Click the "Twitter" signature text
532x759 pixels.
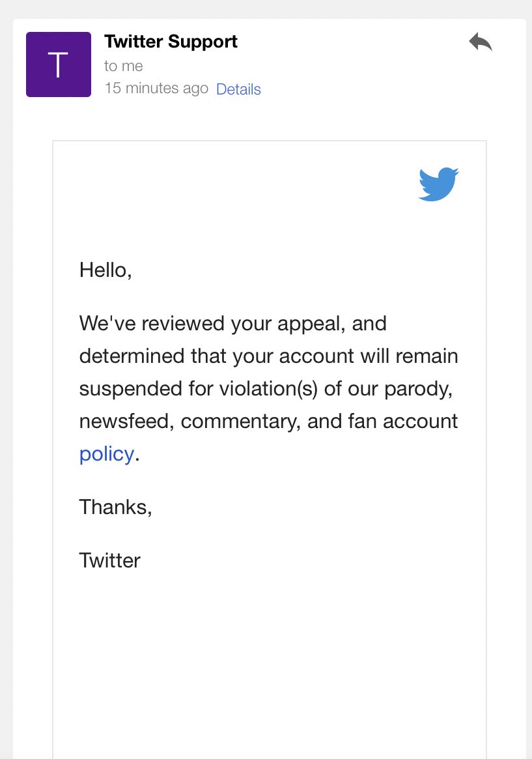point(110,560)
